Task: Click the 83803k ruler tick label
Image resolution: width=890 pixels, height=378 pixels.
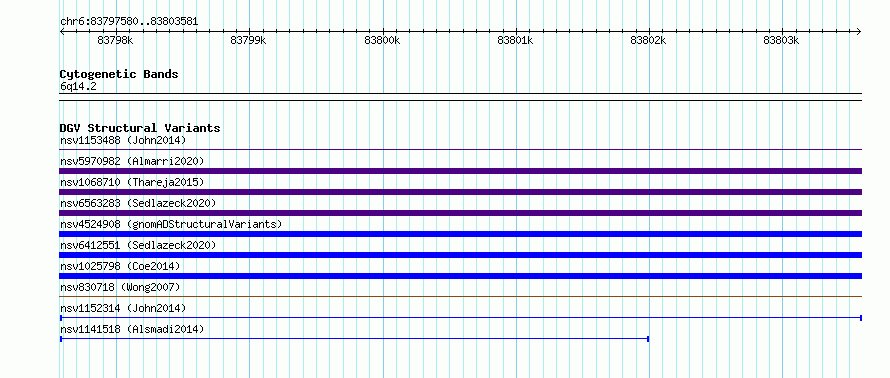Action: click(781, 40)
